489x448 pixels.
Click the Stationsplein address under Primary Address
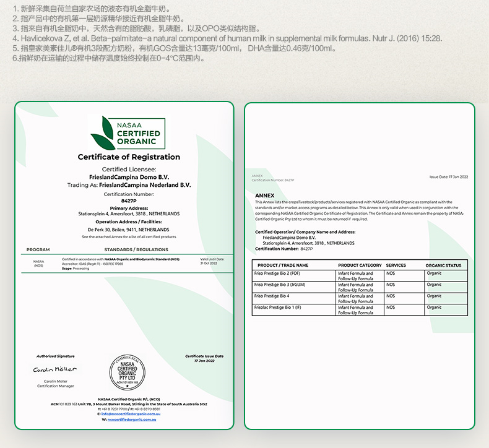click(129, 214)
